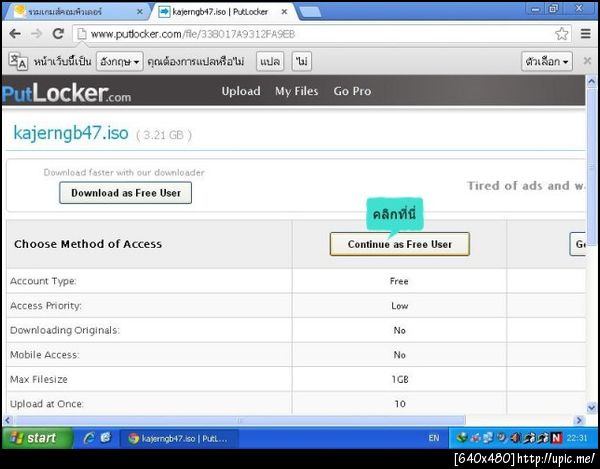Reload the page with refresh icon
This screenshot has height=469, width=600.
(x=58, y=34)
